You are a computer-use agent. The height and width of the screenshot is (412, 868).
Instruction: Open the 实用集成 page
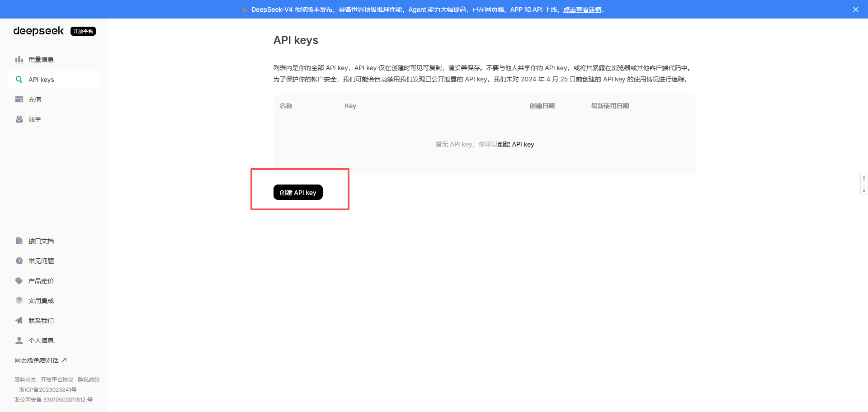54,301
